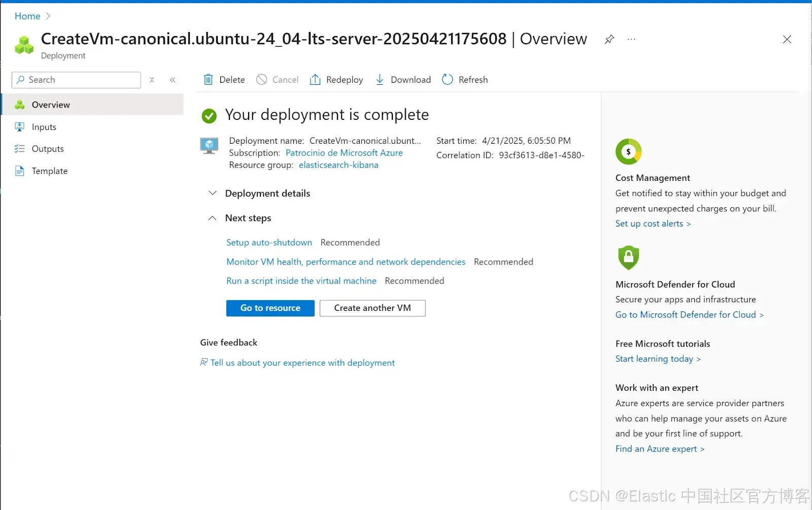Viewport: 812px width, 510px height.
Task: Click the Inputs icon in the sidebar
Action: (20, 126)
